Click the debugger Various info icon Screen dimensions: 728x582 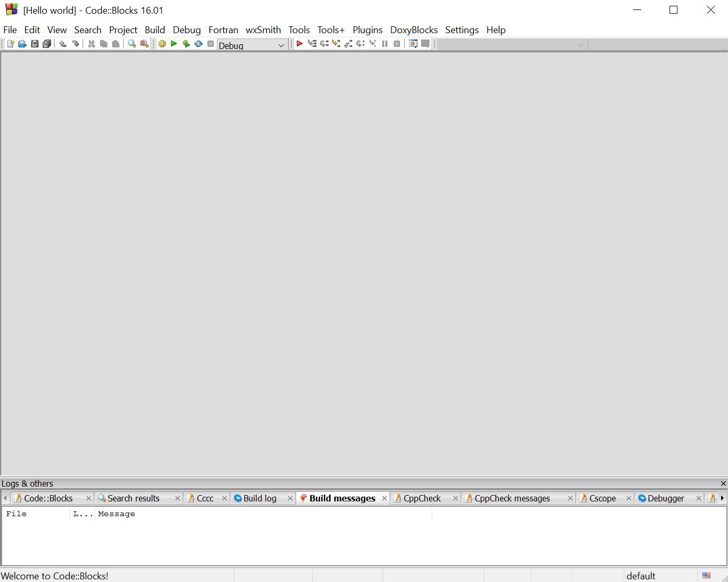(425, 44)
